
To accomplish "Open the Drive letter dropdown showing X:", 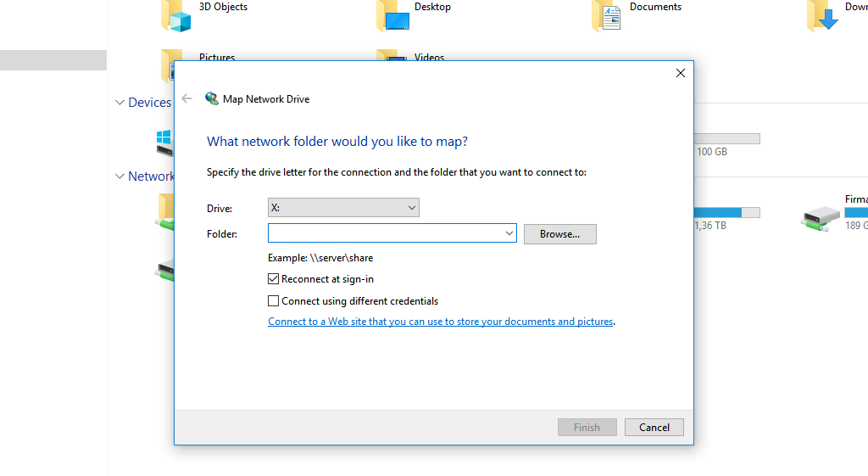I will coord(343,208).
